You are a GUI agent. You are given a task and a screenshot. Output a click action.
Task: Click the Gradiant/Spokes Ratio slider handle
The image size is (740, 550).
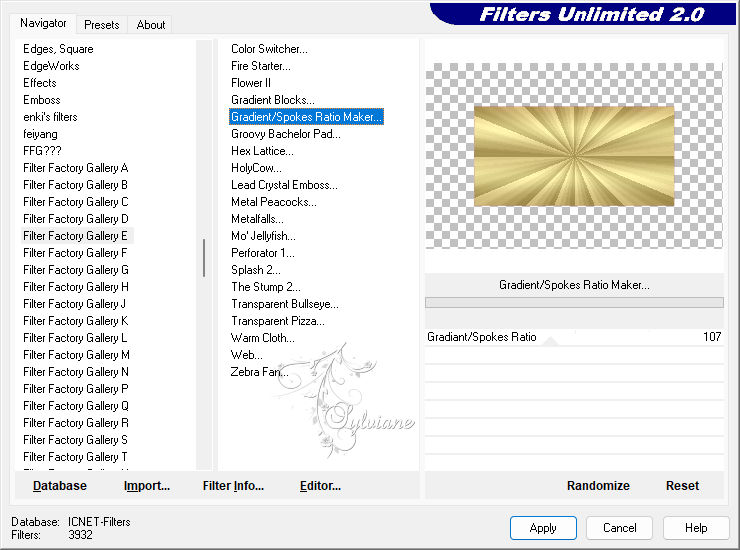(550, 342)
